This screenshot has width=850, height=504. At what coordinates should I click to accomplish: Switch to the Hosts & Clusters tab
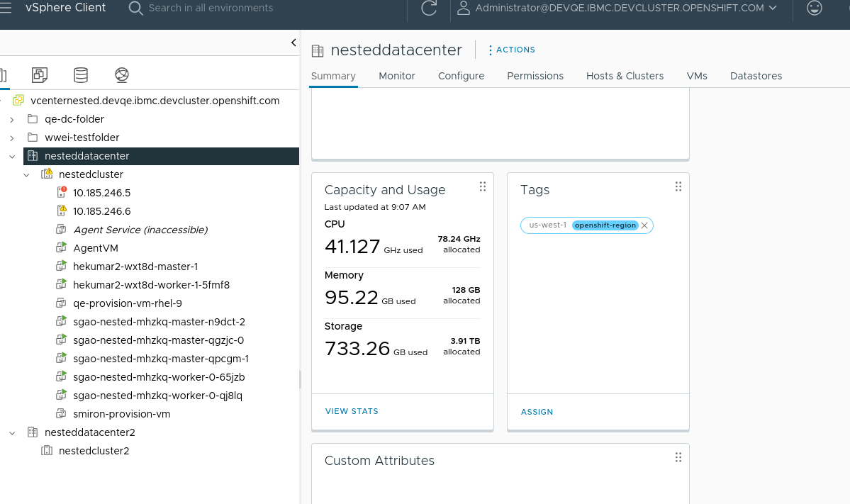click(625, 76)
